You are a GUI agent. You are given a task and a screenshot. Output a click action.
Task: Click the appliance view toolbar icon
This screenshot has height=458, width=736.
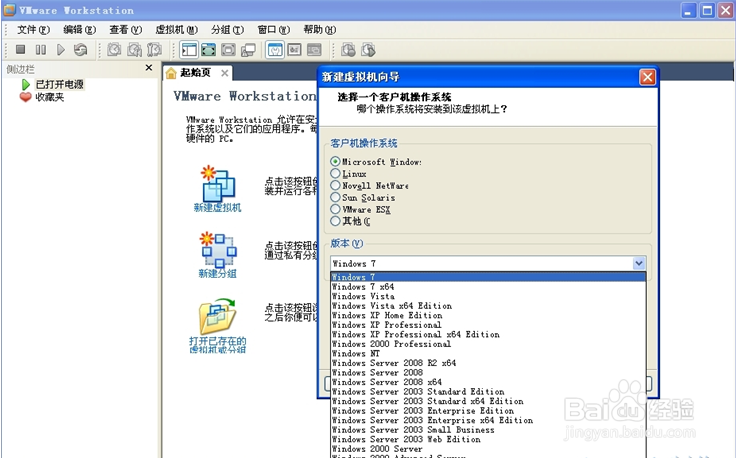294,50
